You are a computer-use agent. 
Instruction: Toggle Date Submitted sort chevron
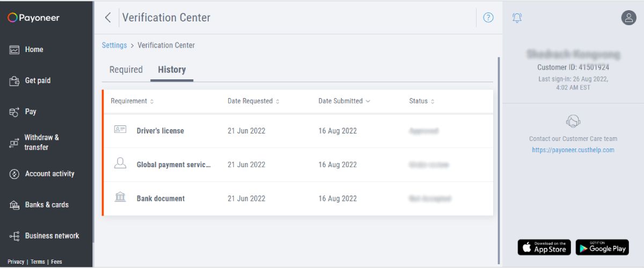point(368,101)
